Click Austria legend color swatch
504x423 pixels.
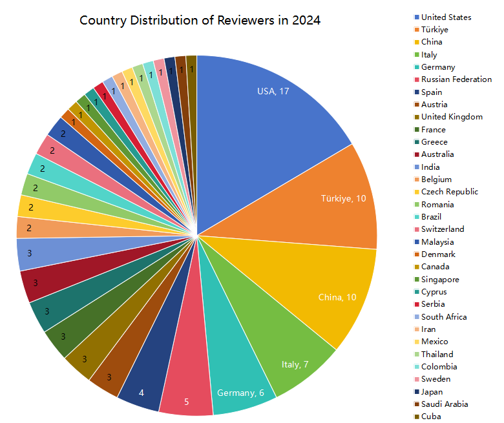point(417,105)
